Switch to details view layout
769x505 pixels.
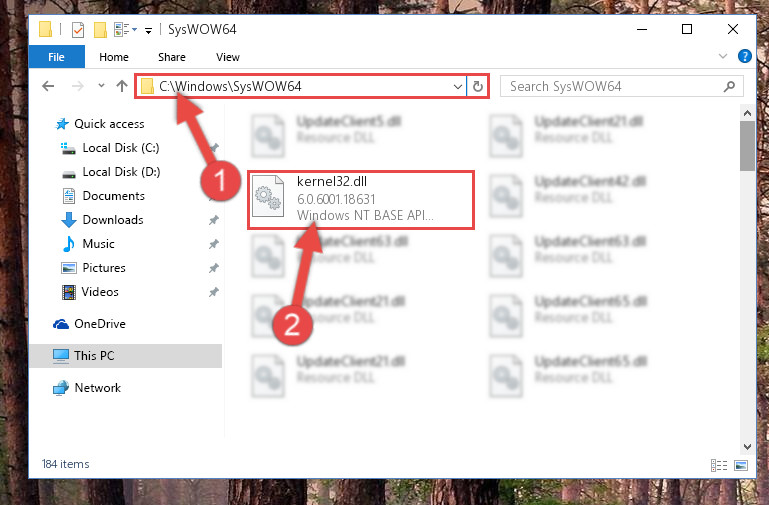coord(718,465)
